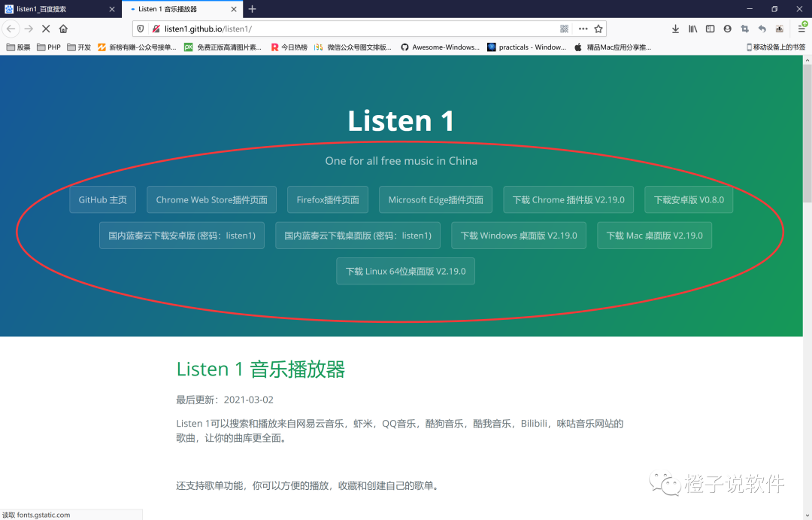Viewport: 812px width, 520px height.
Task: Click 下载 Mac 桌面版 V2.19.0
Action: [x=655, y=236]
